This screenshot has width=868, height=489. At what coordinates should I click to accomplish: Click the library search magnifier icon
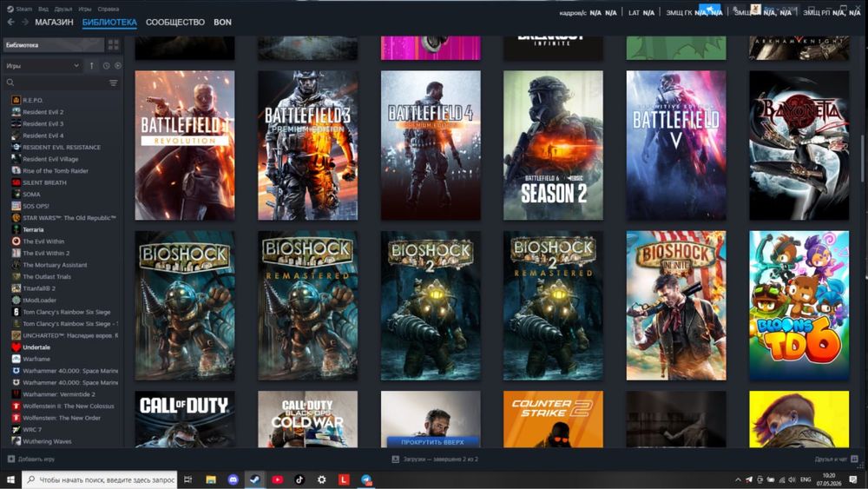tap(10, 83)
